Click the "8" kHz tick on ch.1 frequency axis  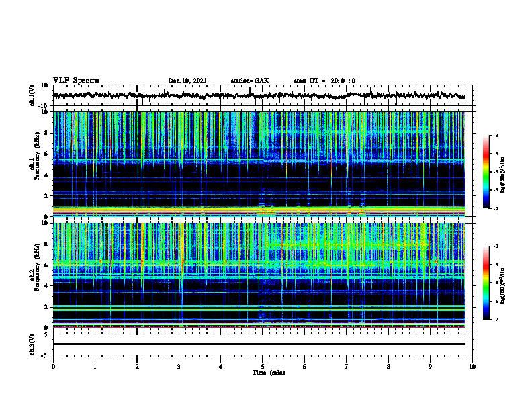click(x=46, y=133)
